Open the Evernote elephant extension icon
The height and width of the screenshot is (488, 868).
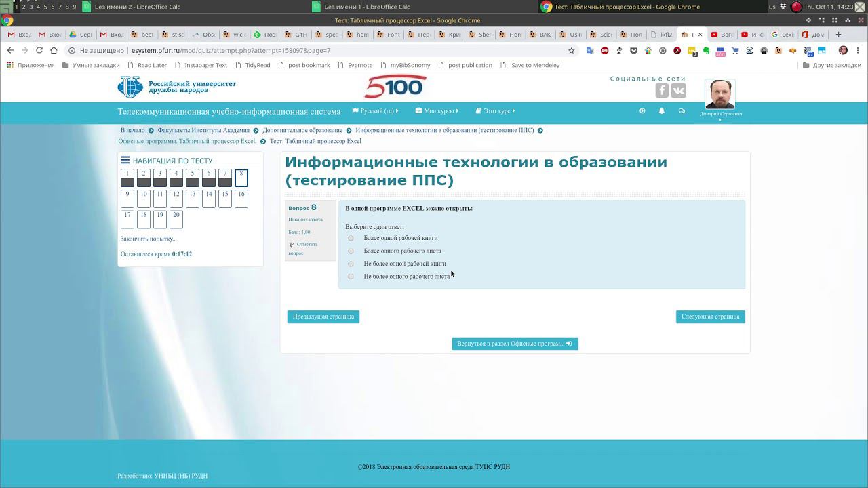click(706, 51)
